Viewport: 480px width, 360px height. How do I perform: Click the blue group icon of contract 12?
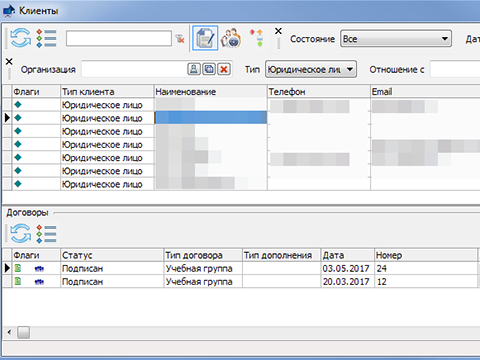tap(39, 282)
